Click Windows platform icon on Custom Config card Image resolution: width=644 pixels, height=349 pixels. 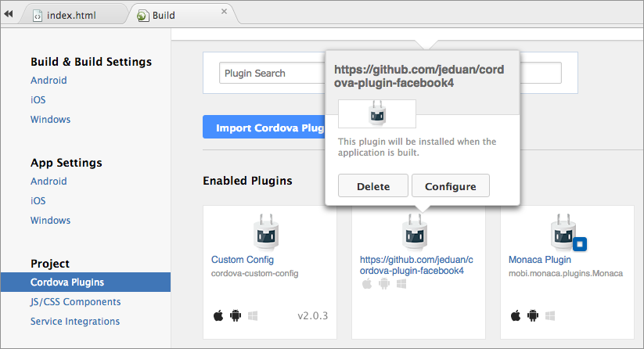click(252, 316)
